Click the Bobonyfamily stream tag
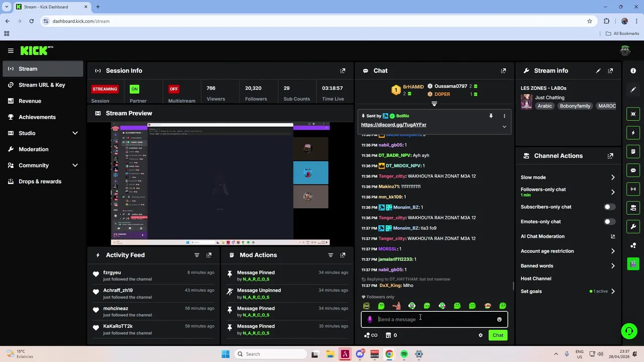 coord(575,106)
